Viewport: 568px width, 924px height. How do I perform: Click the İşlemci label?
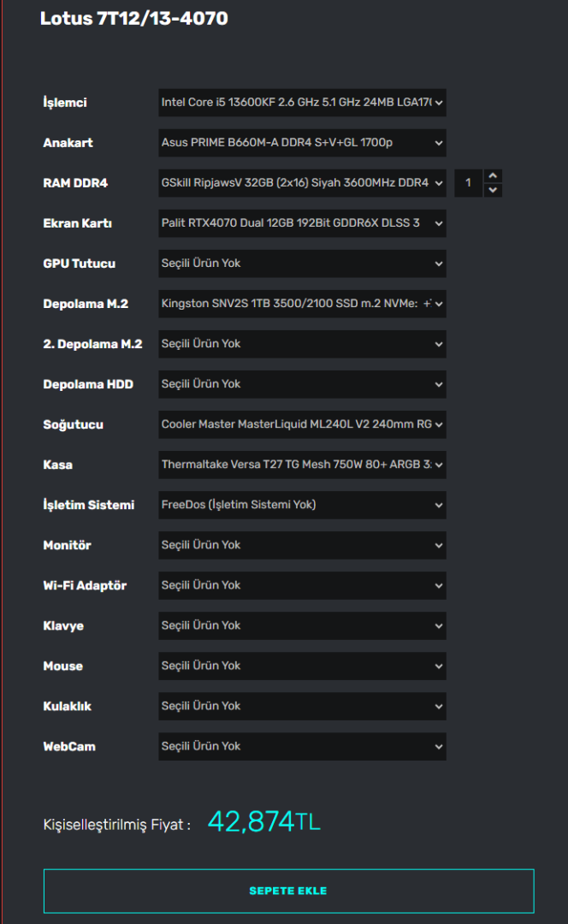click(x=65, y=103)
